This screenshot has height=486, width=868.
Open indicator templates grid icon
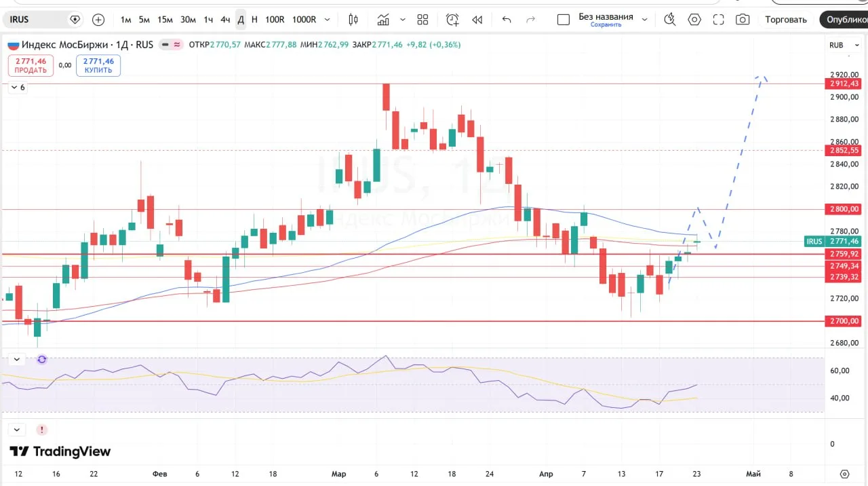coord(423,20)
